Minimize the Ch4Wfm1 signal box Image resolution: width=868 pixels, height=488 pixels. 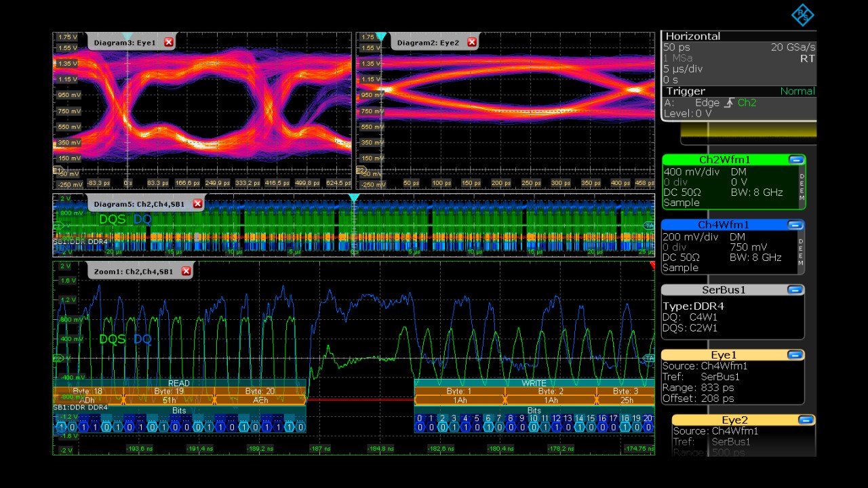point(796,225)
